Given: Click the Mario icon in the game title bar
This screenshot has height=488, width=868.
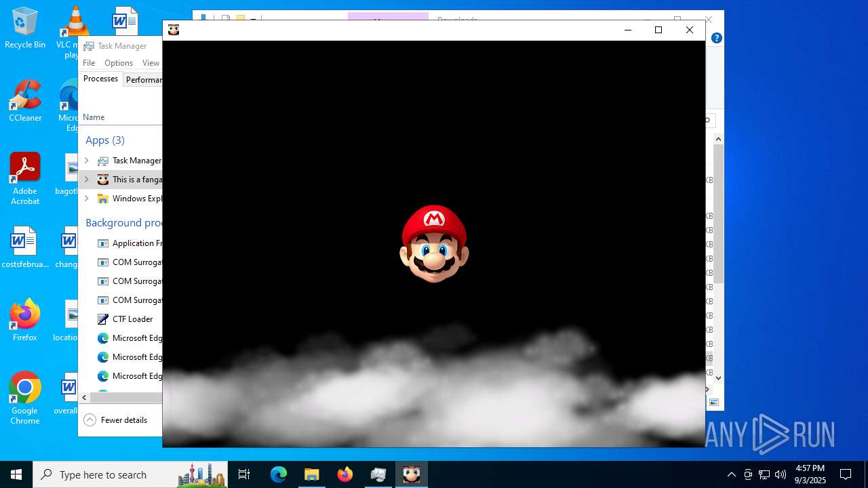Looking at the screenshot, I should (x=174, y=30).
